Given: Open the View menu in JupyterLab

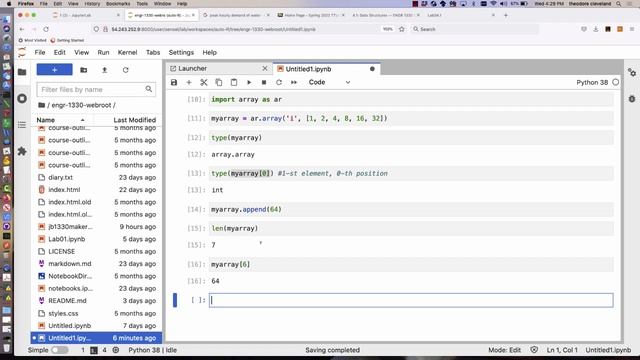Looking at the screenshot, I should pyautogui.click(x=82, y=52).
